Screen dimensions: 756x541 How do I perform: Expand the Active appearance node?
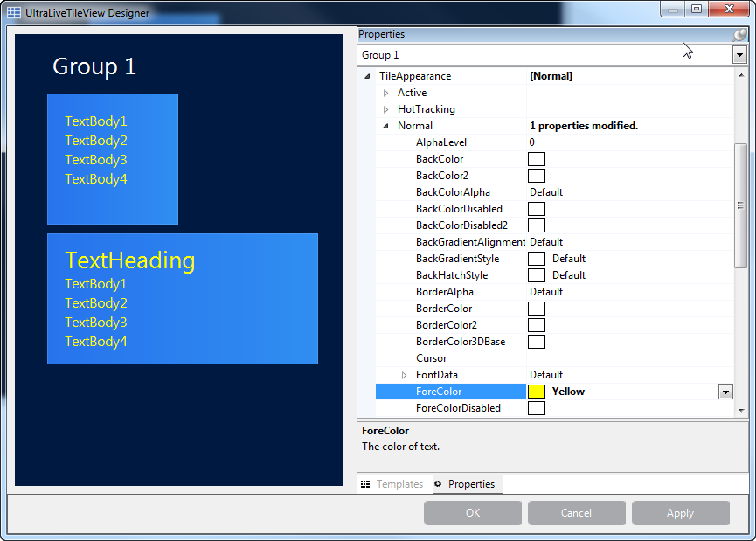[x=385, y=93]
